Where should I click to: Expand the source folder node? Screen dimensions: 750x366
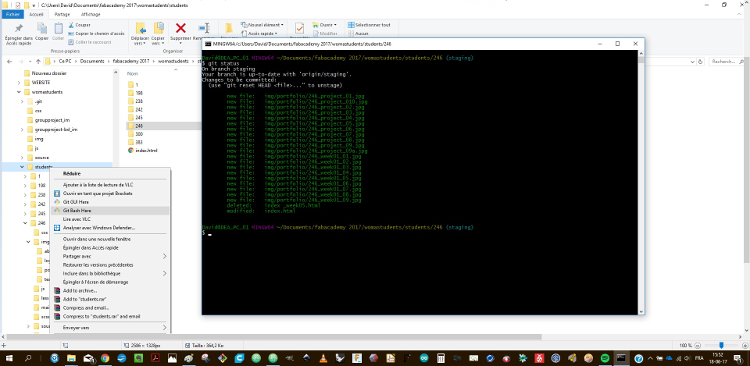coord(22,157)
